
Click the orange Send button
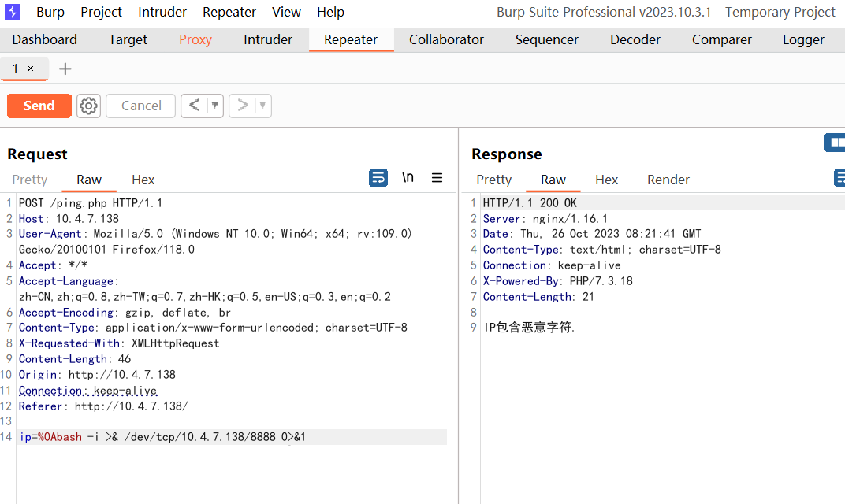[x=39, y=106]
